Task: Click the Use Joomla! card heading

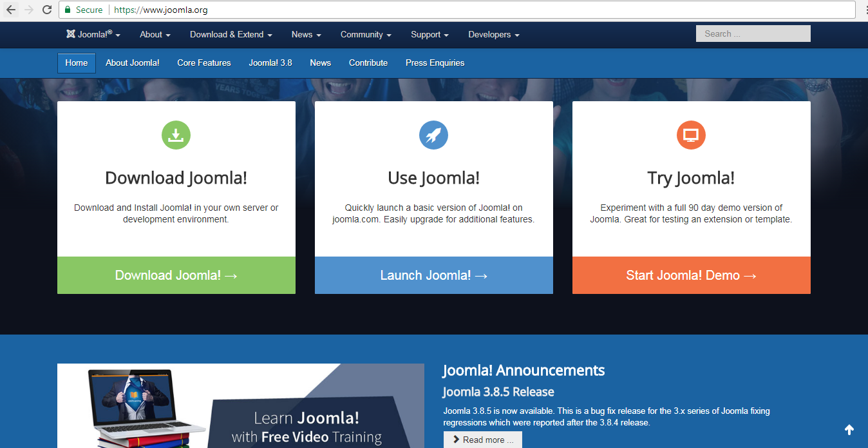Action: pyautogui.click(x=433, y=178)
